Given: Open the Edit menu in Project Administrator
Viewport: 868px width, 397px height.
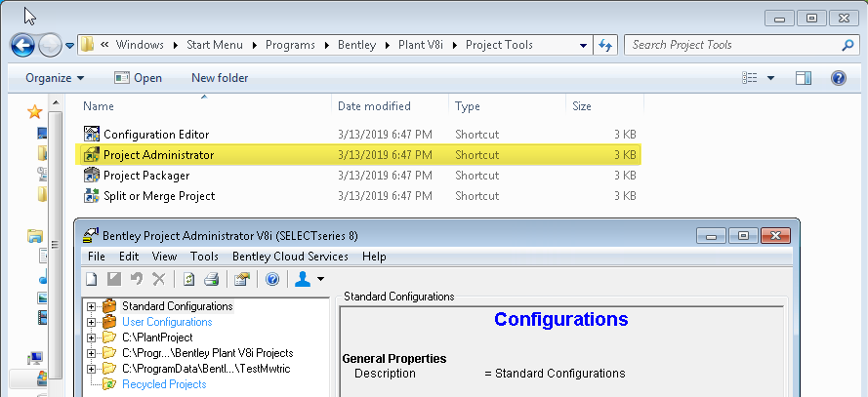Looking at the screenshot, I should click(x=129, y=257).
